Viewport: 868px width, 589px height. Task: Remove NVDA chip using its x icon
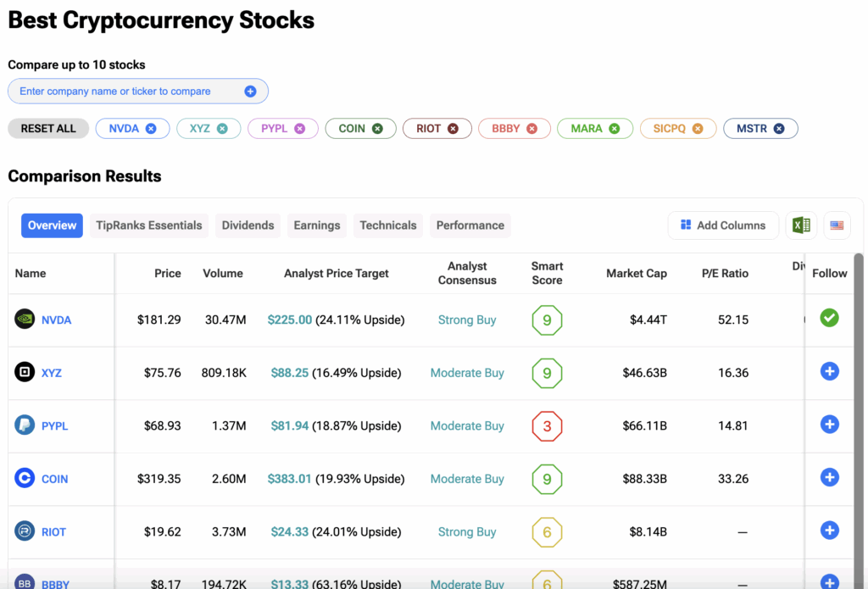pos(151,129)
